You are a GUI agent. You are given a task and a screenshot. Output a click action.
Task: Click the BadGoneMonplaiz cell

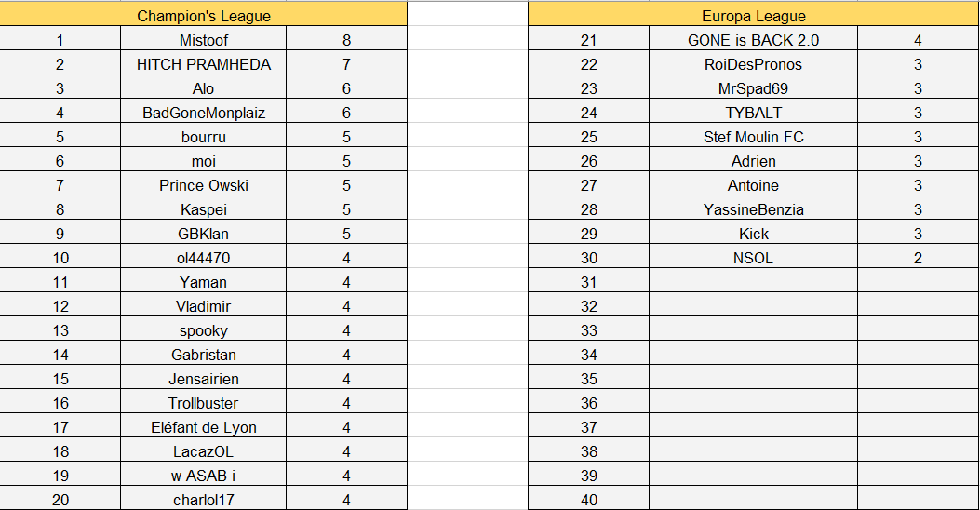point(204,113)
